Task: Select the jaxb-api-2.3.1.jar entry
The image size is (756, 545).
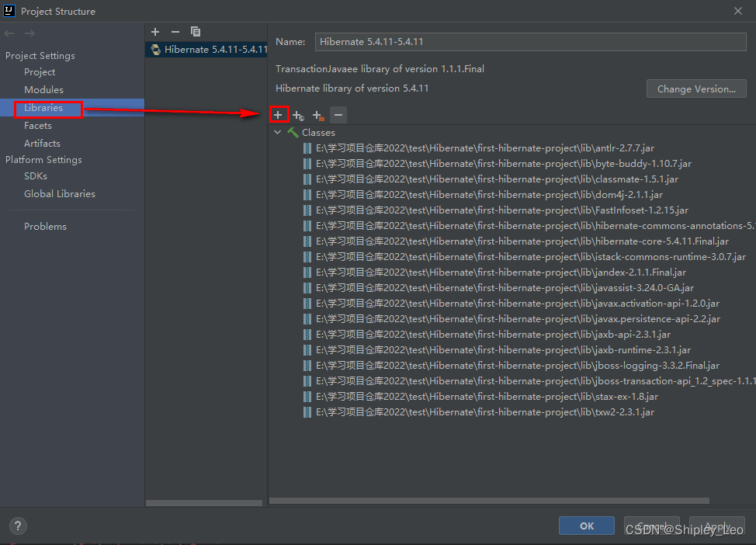Action: pyautogui.click(x=493, y=335)
